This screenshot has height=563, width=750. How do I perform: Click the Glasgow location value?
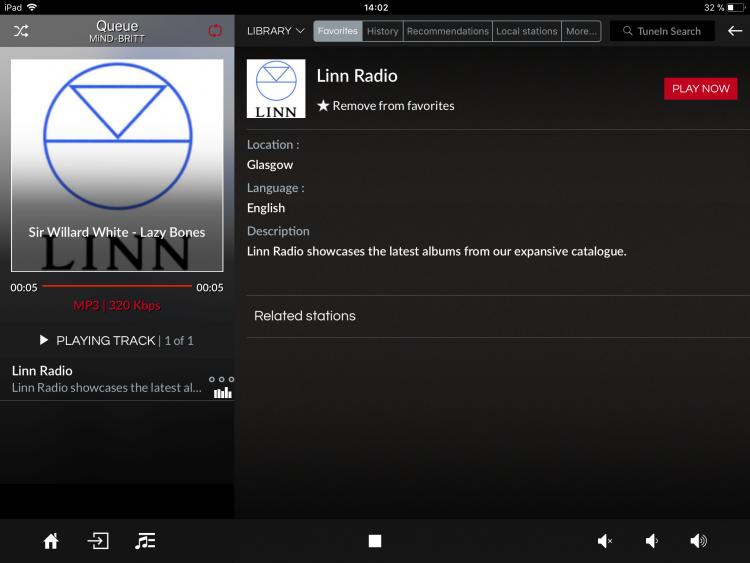click(270, 165)
